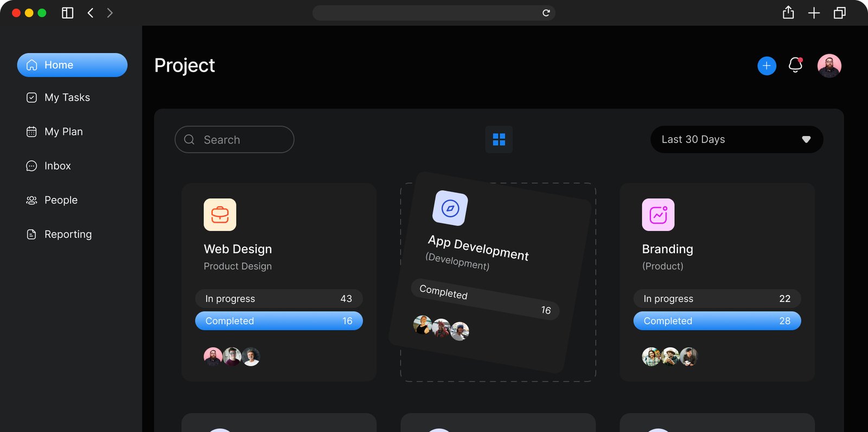Click the Branding chart icon
The image size is (868, 432).
pyautogui.click(x=658, y=215)
